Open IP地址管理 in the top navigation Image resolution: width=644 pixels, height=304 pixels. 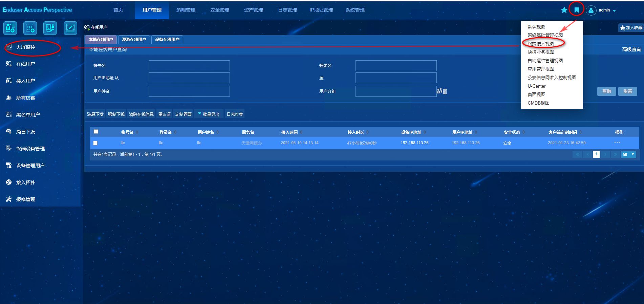(x=321, y=10)
